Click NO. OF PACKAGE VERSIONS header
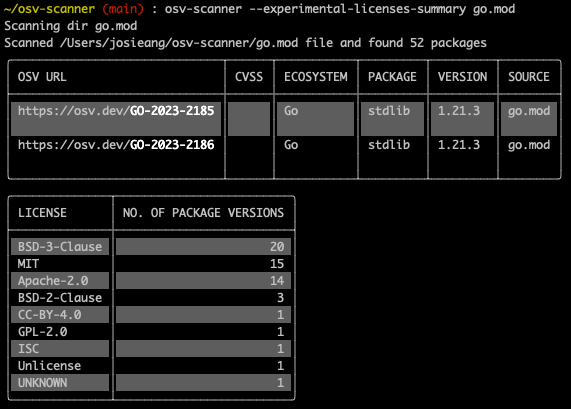The height and width of the screenshot is (409, 571). tap(203, 213)
